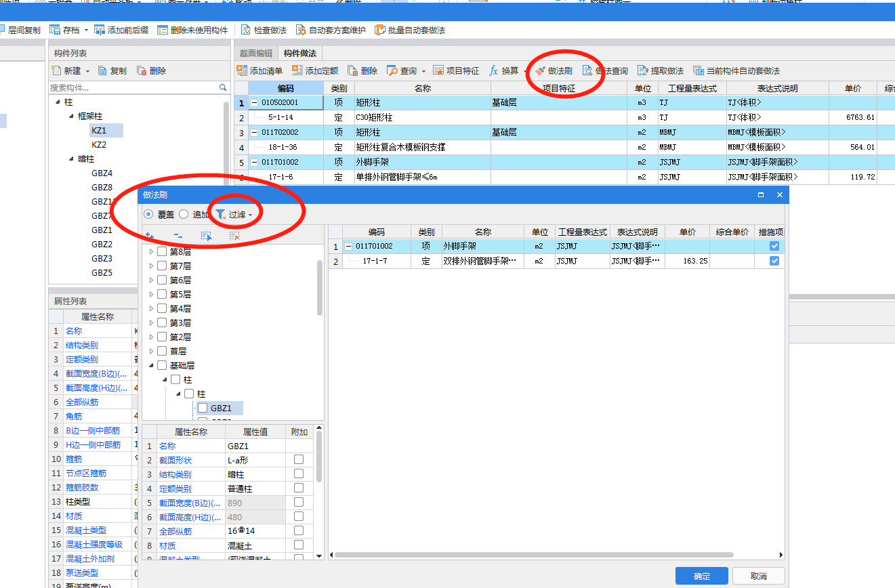895x588 pixels.
Task: Toggle 措施项 checkbox for 外脚手架 row
Action: pyautogui.click(x=774, y=247)
